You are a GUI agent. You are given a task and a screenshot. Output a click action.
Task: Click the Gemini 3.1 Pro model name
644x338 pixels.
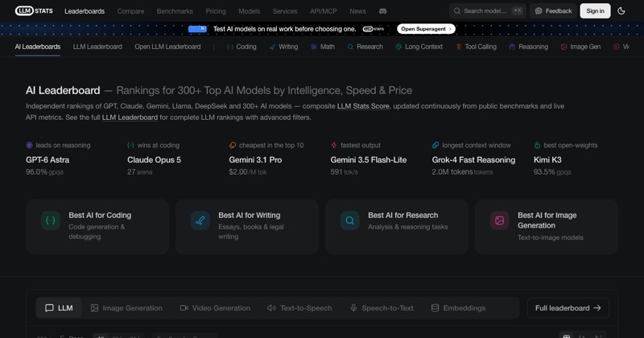(255, 160)
